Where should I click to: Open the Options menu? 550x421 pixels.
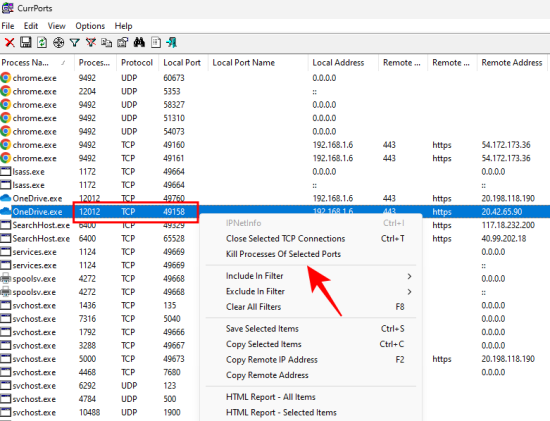(90, 26)
